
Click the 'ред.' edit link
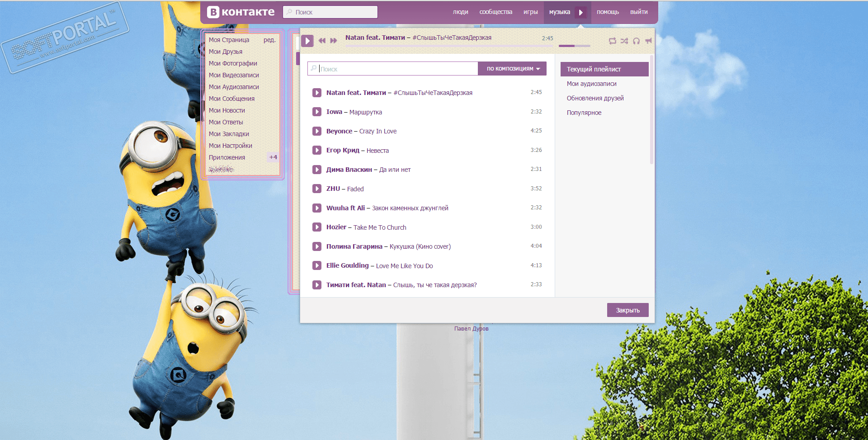(x=269, y=40)
